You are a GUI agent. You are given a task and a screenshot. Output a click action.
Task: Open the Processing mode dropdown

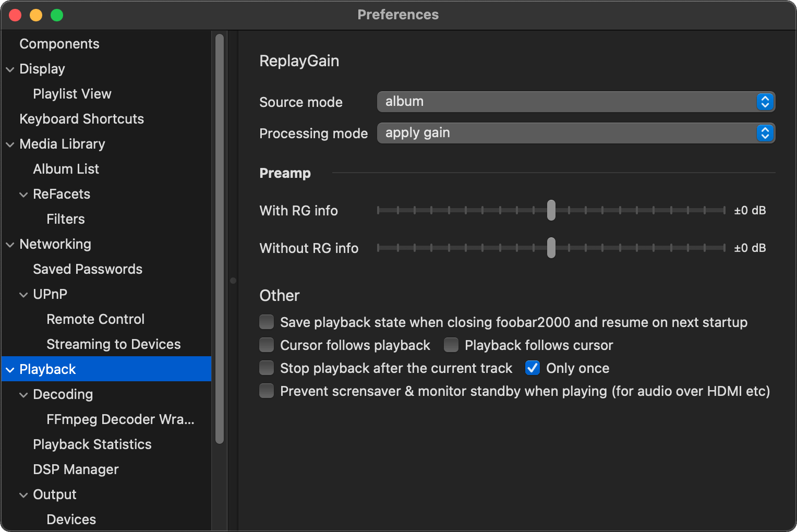[575, 133]
